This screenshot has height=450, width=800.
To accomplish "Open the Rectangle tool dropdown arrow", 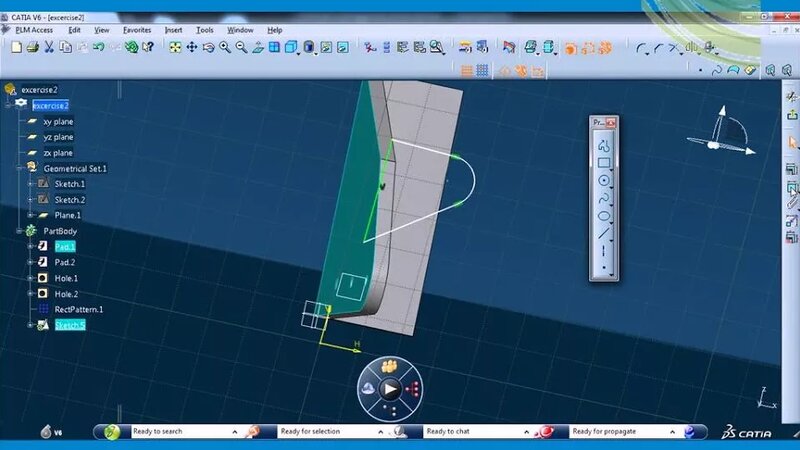I will coord(611,169).
